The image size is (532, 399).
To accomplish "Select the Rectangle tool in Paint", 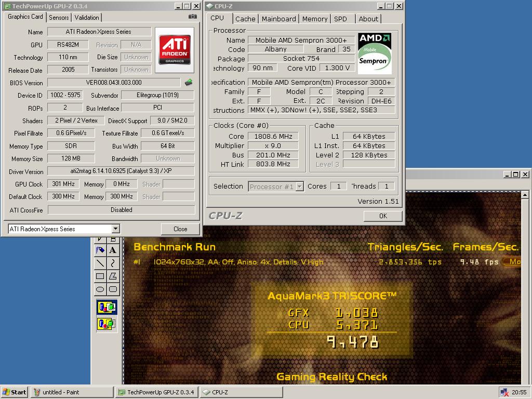I will (x=100, y=276).
